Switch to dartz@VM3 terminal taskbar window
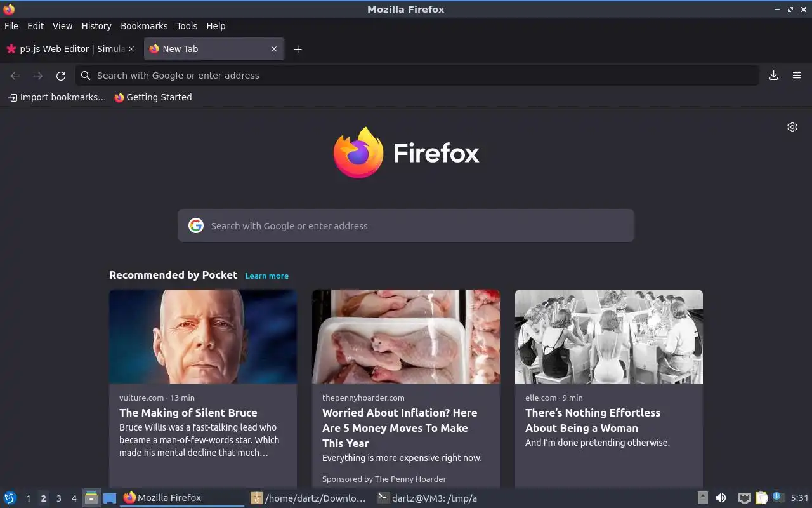This screenshot has height=508, width=812. [x=436, y=498]
